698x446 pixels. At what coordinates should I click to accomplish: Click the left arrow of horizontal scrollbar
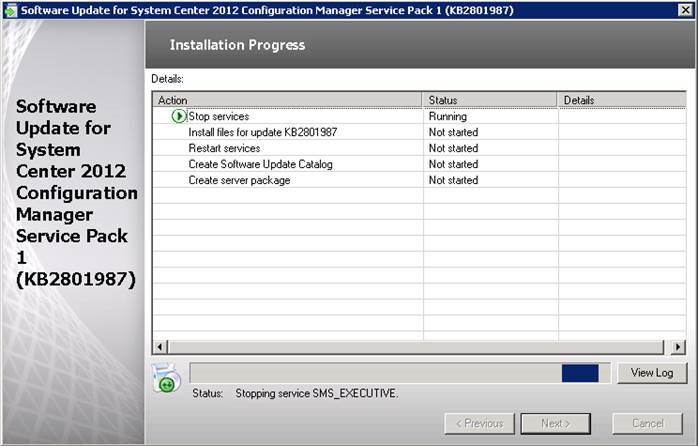pyautogui.click(x=159, y=346)
